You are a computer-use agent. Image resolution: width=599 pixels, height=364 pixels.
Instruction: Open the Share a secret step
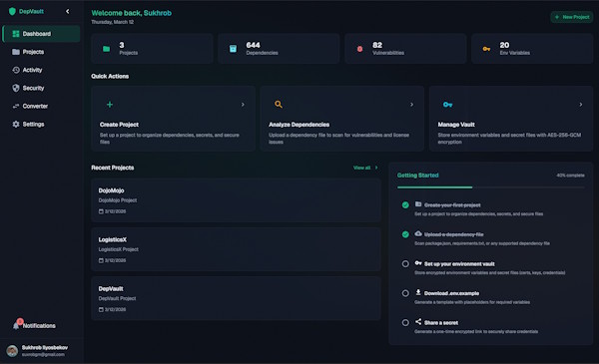pyautogui.click(x=490, y=327)
